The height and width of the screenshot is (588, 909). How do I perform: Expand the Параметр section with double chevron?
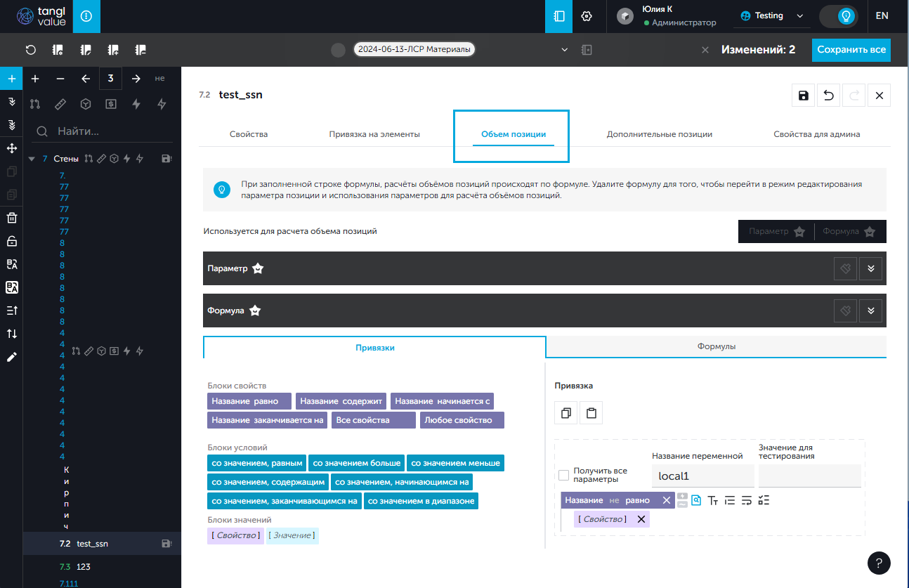point(870,268)
